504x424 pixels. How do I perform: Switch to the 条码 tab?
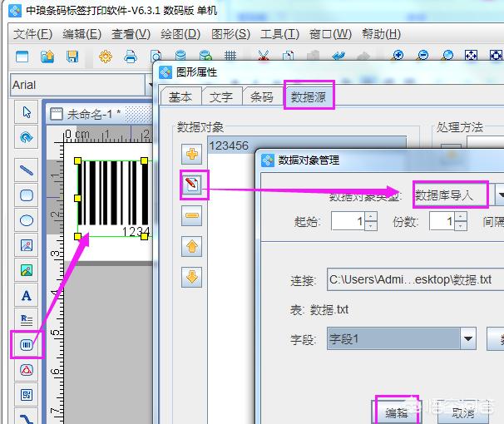[x=262, y=96]
